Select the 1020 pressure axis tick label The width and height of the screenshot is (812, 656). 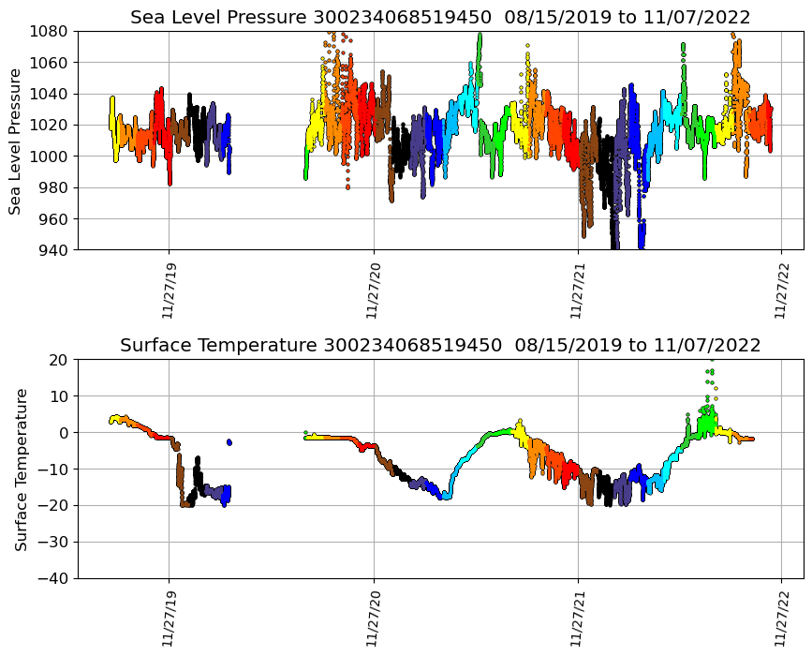pos(49,125)
